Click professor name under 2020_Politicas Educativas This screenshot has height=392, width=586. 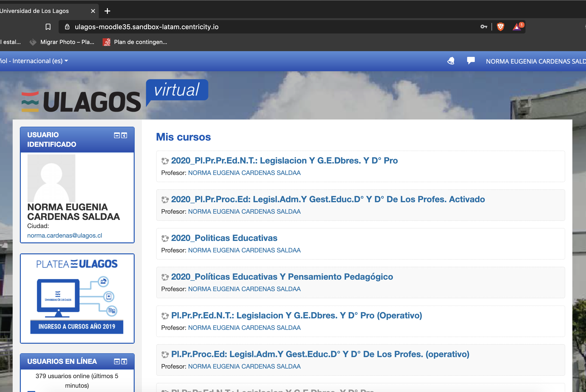click(x=244, y=250)
